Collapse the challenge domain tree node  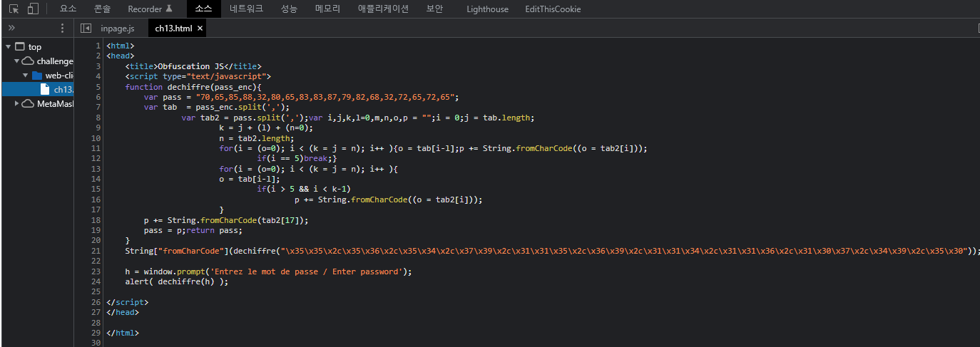[16, 61]
